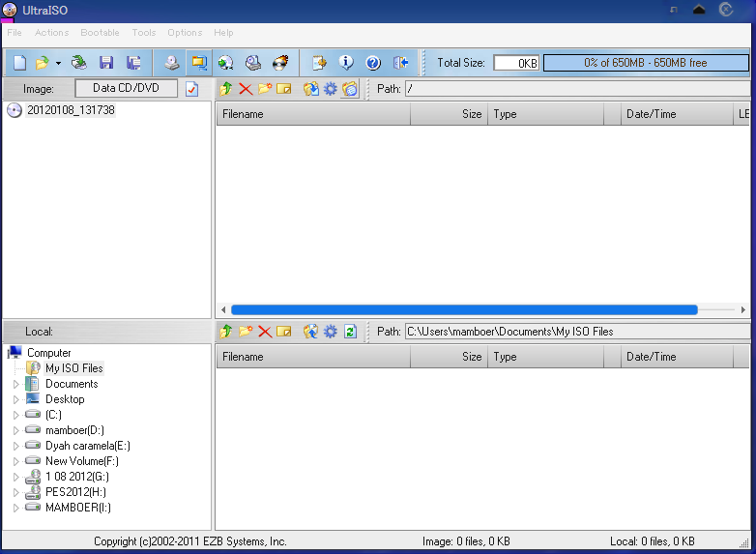Toggle the checkmark icon beside Data CD/DVD
756x554 pixels.
[191, 89]
